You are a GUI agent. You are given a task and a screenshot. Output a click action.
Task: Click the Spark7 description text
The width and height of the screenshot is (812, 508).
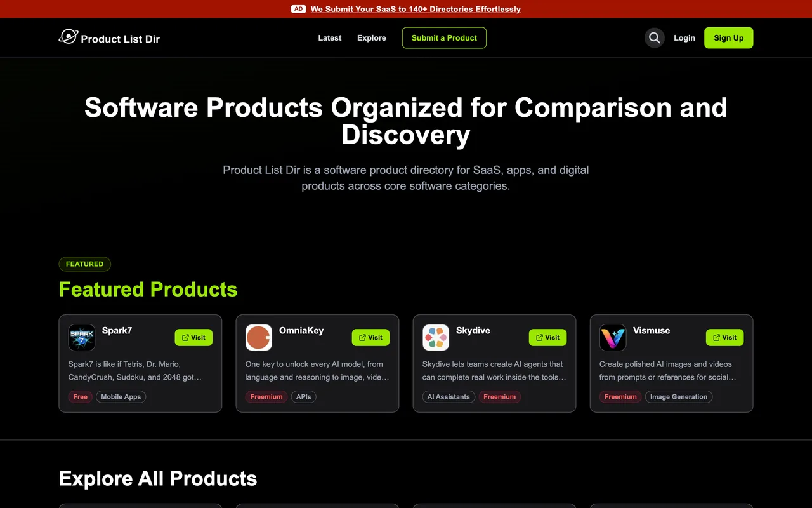coord(135,371)
